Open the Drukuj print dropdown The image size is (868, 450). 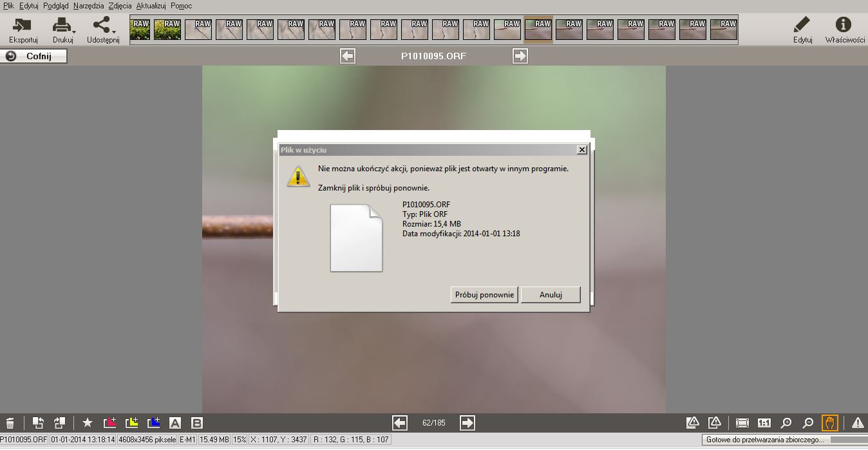pos(63,30)
